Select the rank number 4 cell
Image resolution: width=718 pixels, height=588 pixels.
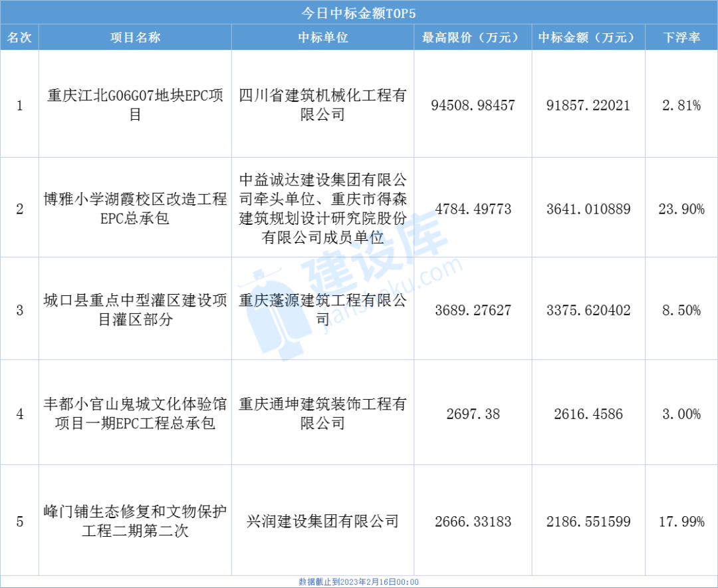pyautogui.click(x=19, y=414)
